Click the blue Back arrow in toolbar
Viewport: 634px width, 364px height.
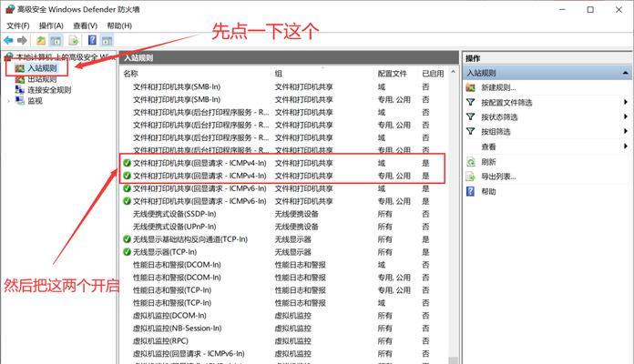point(8,40)
